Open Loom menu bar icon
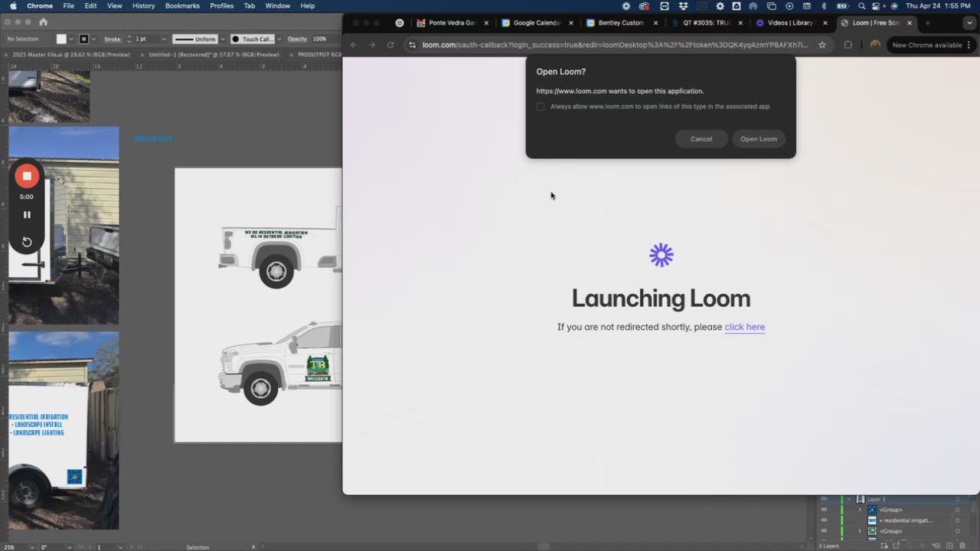This screenshot has height=551, width=980. (x=626, y=6)
